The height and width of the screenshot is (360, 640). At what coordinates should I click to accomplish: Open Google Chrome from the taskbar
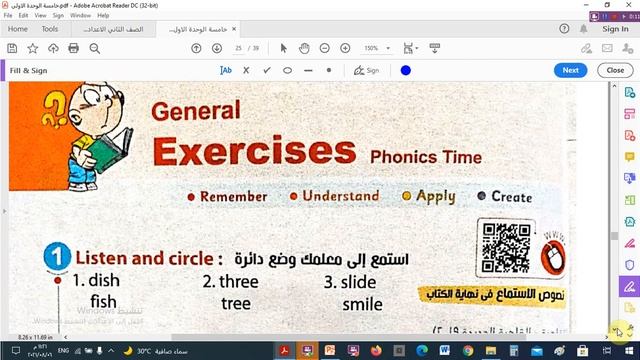pyautogui.click(x=468, y=351)
